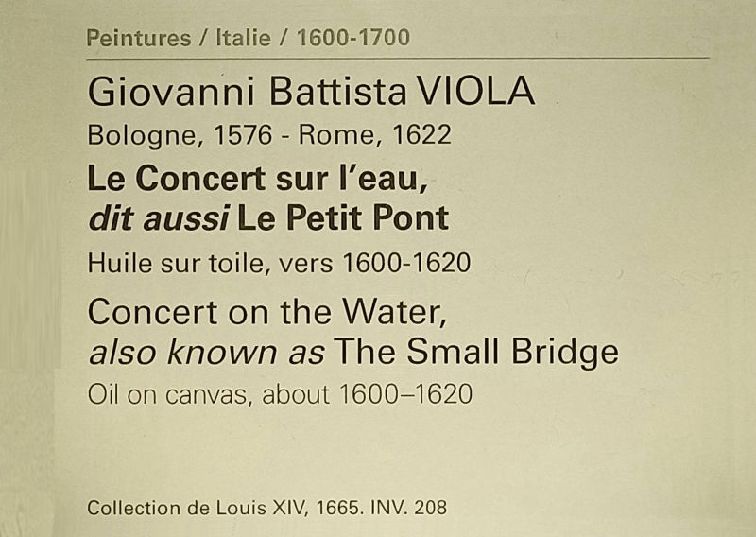Click 'The Small Bridge' English title
Screen dimensions: 756x537
(x=475, y=353)
